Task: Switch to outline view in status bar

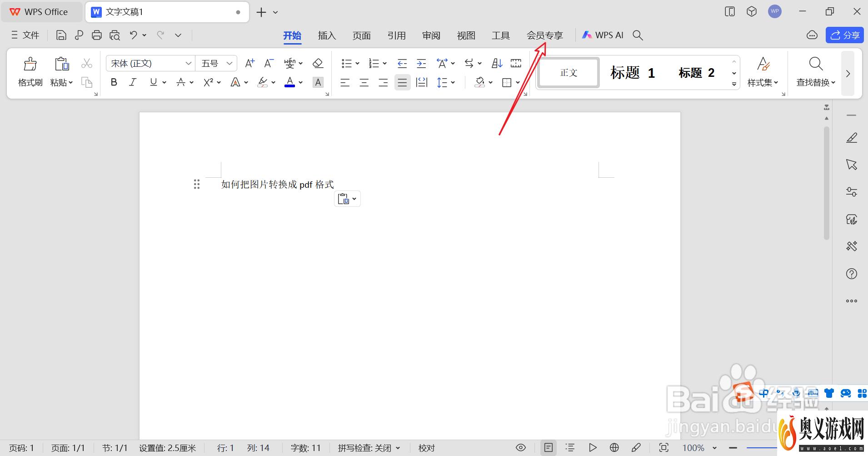Action: [x=570, y=448]
